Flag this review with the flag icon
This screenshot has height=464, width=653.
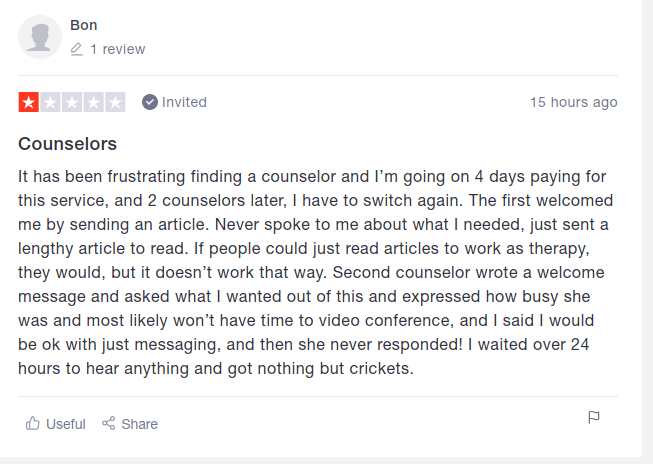[x=594, y=417]
